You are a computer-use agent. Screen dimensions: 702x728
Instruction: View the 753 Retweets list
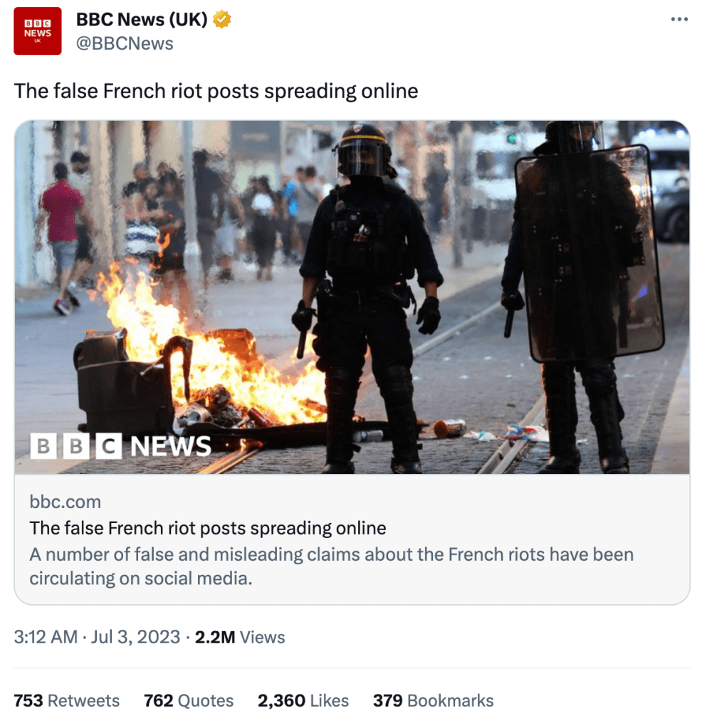click(66, 701)
